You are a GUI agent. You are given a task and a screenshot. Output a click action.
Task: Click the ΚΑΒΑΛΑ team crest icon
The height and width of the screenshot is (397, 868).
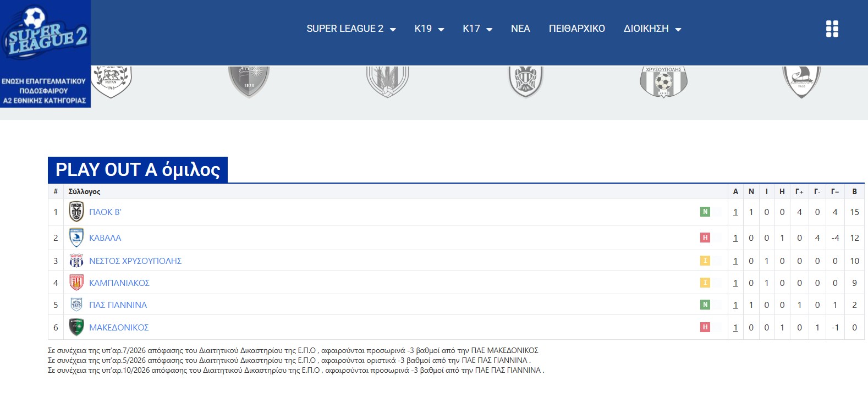[76, 238]
